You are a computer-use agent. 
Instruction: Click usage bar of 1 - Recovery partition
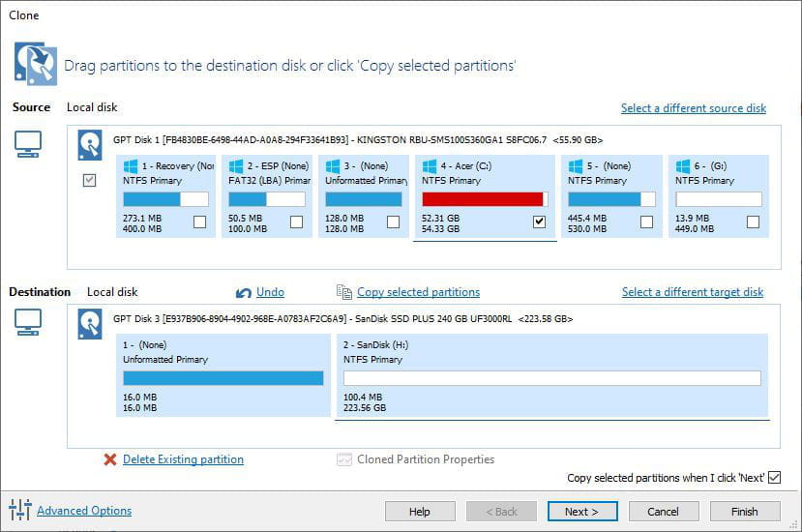[x=165, y=199]
